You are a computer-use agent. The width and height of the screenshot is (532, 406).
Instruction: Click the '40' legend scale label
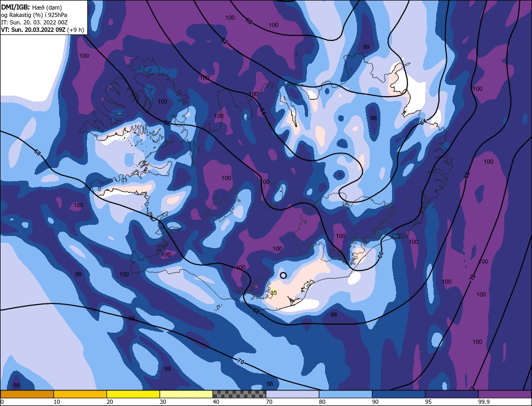pyautogui.click(x=216, y=402)
